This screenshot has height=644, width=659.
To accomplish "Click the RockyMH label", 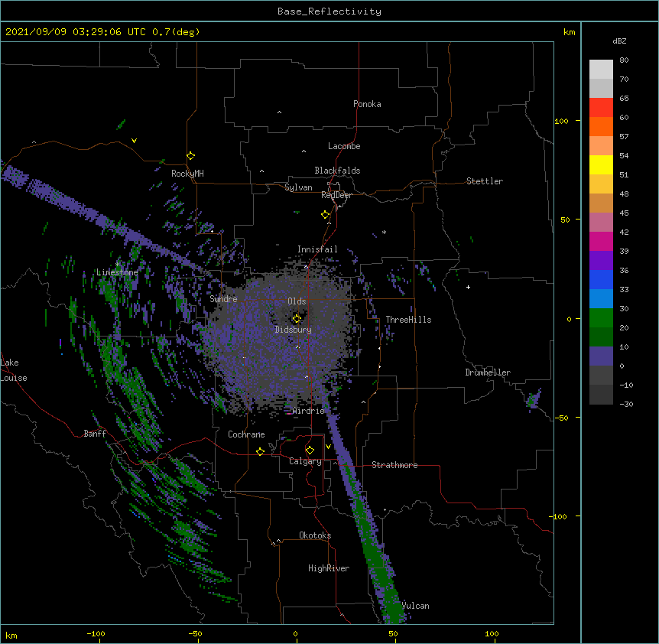I will 187,174.
